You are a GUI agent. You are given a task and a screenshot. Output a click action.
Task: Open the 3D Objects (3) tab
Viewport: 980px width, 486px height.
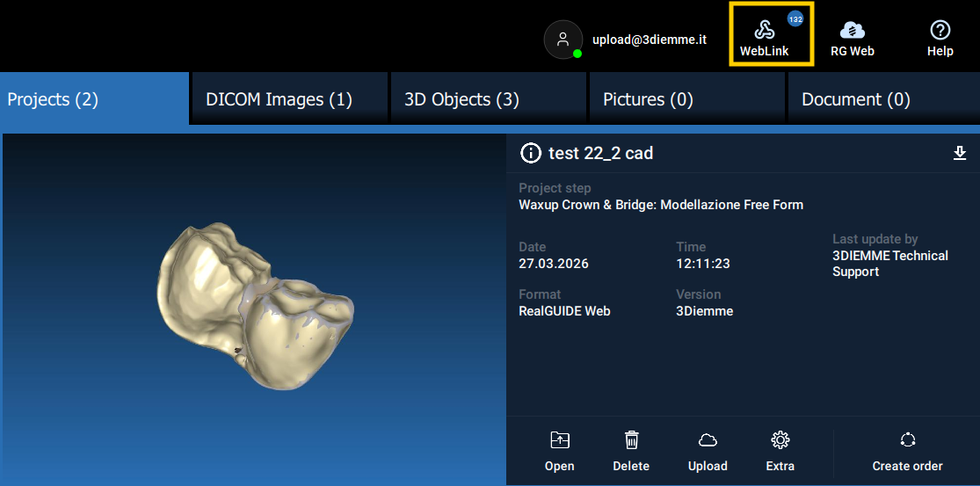[x=487, y=99]
